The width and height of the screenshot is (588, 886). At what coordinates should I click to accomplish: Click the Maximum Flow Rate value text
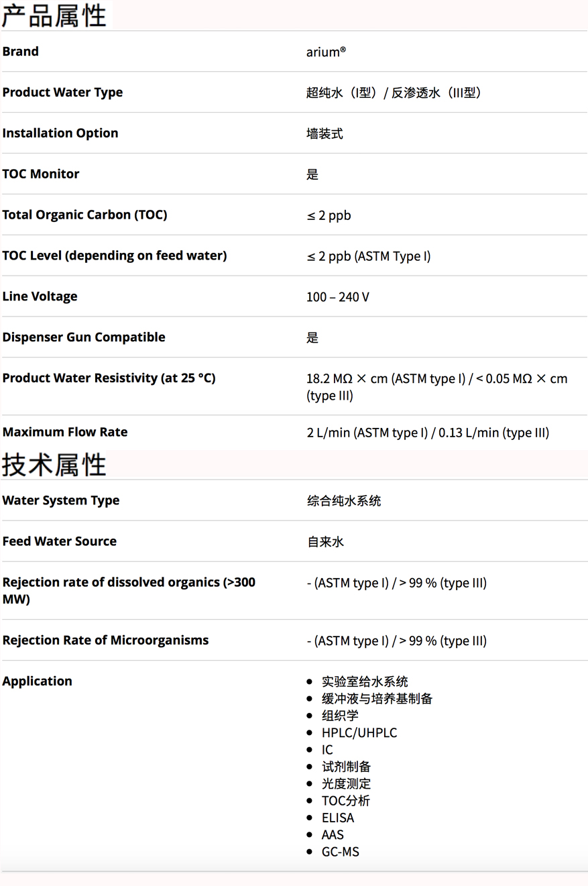coord(427,433)
